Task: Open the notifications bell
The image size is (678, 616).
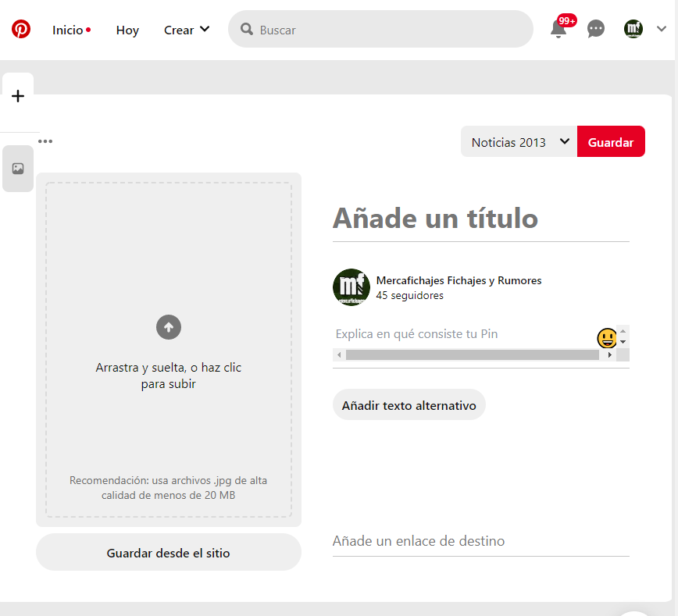Action: pos(558,30)
